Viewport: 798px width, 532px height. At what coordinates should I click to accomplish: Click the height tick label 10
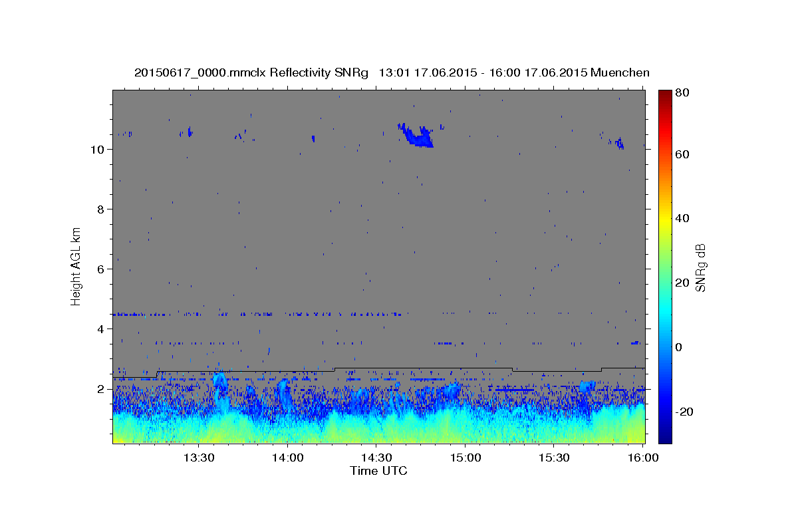point(99,150)
